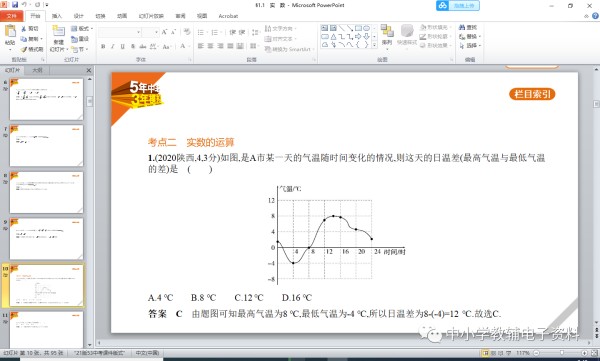Screen dimensions: 600x361
Task: Open PowerPoint Help question mark icon
Action: pos(595,16)
